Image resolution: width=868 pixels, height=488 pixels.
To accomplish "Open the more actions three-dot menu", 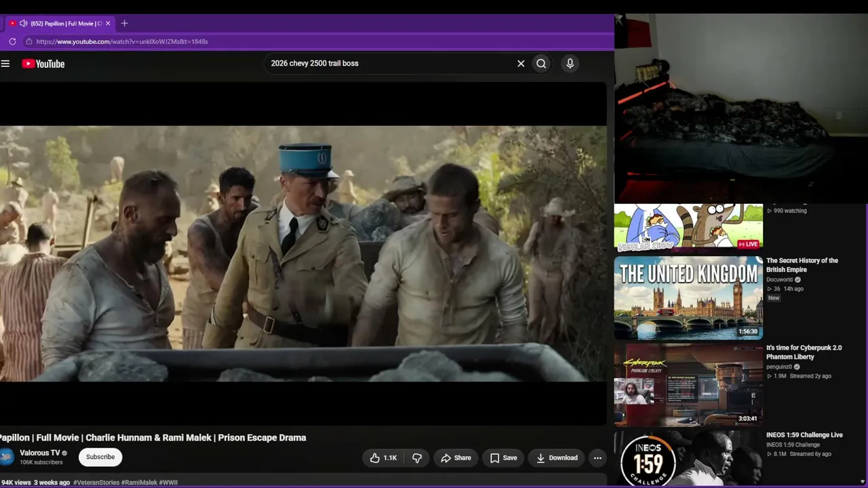I will coord(597,458).
